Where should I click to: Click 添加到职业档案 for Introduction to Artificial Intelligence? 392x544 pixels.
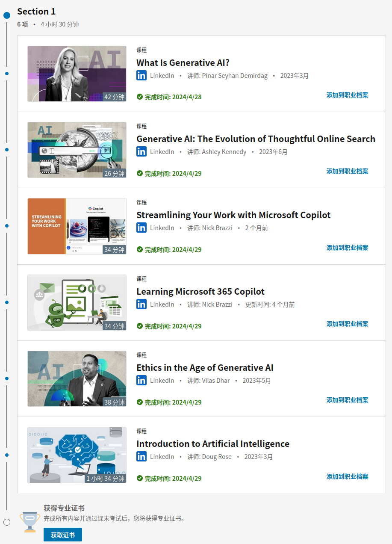347,476
